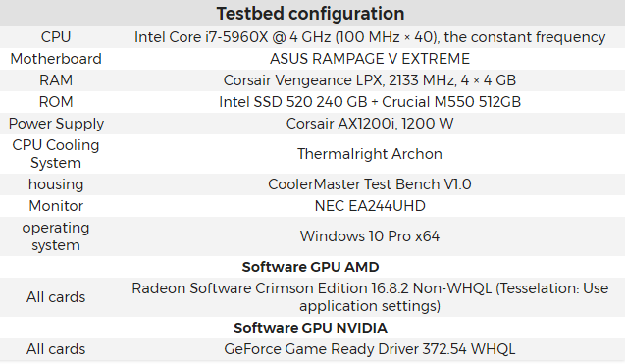Click the Corsair AX1200i value cell
The height and width of the screenshot is (364, 625).
pyautogui.click(x=370, y=124)
